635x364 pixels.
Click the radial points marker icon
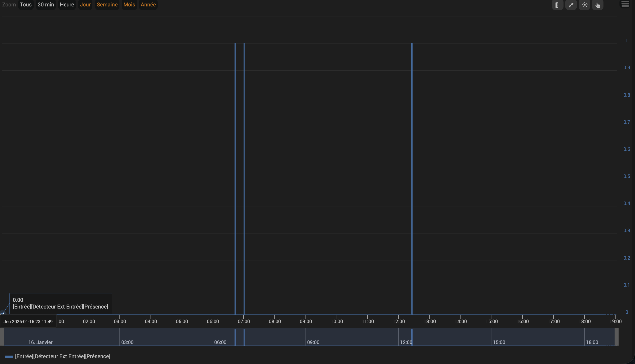584,5
